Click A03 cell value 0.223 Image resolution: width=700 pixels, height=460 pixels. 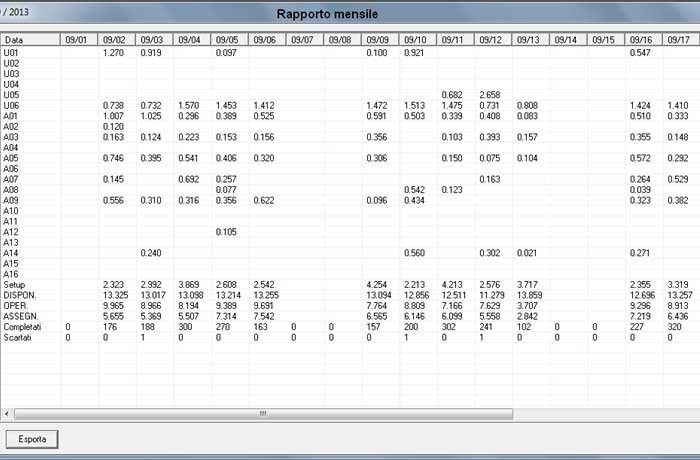pyautogui.click(x=189, y=137)
